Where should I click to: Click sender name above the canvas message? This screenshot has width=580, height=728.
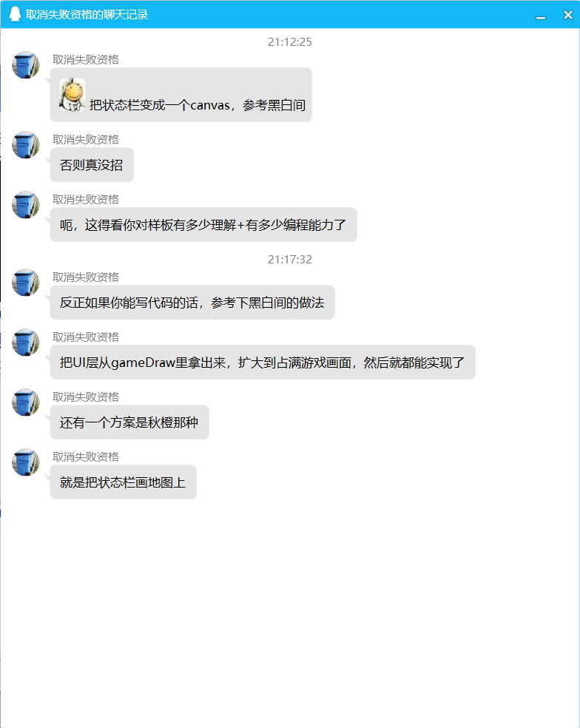click(86, 59)
